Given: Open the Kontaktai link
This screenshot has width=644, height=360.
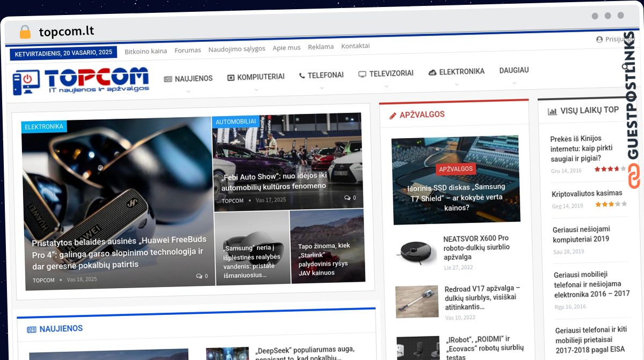Looking at the screenshot, I should coord(355,46).
